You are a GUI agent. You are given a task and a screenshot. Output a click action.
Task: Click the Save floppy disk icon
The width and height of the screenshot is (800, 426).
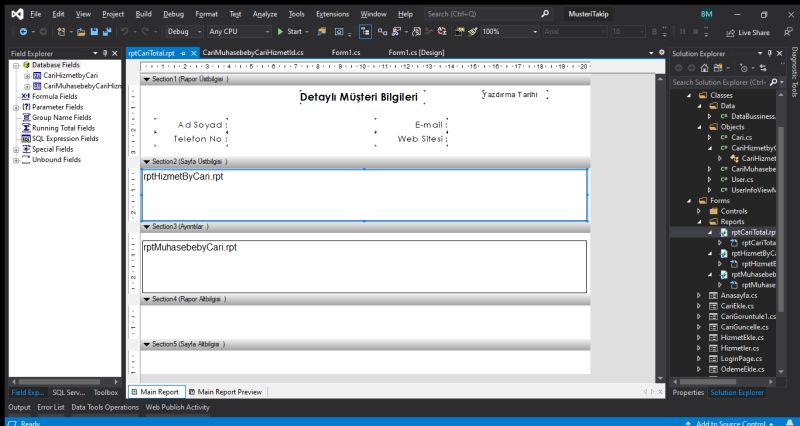(x=94, y=32)
